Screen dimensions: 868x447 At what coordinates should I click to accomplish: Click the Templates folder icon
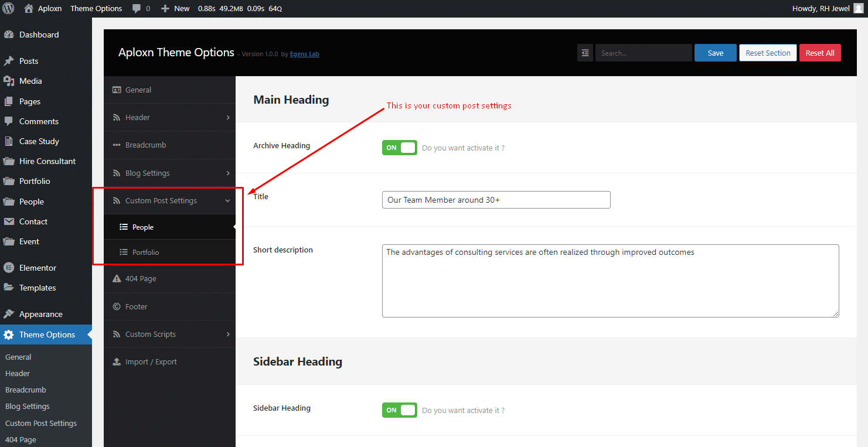9,288
